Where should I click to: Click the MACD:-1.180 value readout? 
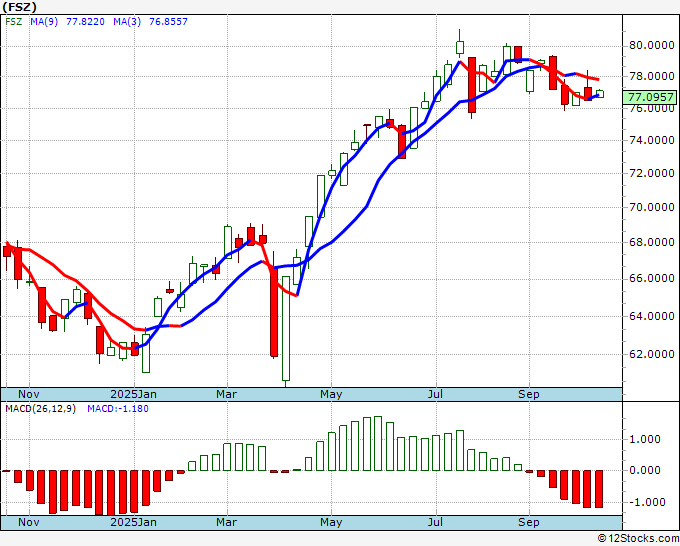pos(118,409)
